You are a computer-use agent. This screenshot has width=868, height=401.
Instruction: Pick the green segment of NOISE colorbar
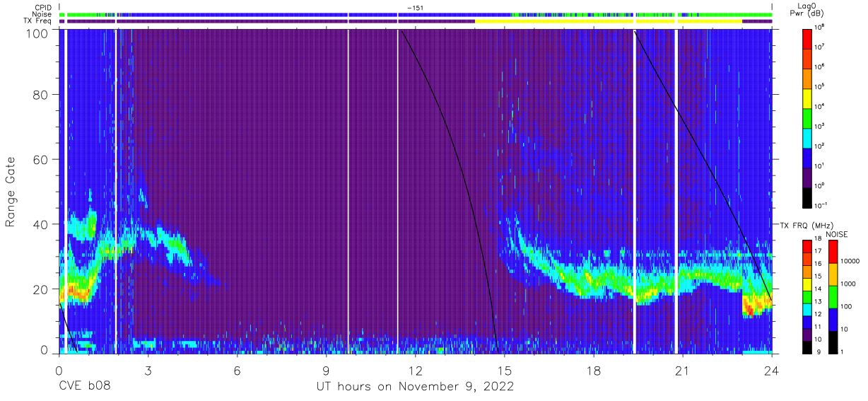(833, 296)
